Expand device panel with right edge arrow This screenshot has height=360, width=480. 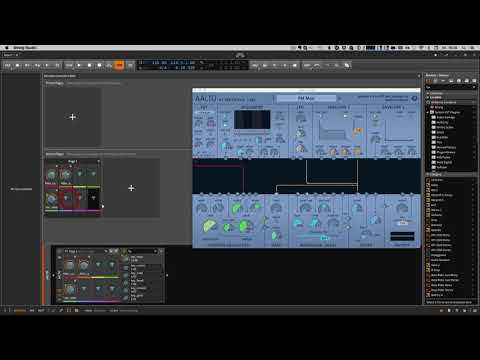(167, 275)
